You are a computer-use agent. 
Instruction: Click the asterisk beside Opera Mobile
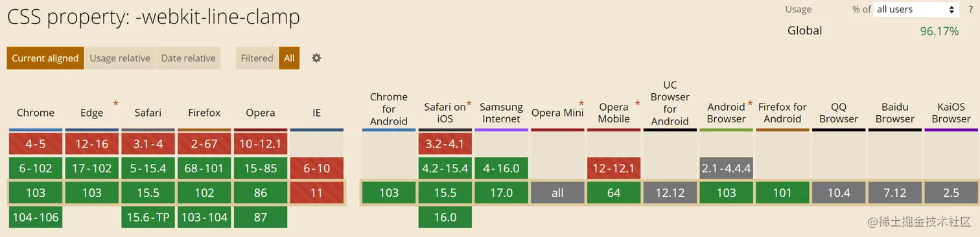coord(638,104)
